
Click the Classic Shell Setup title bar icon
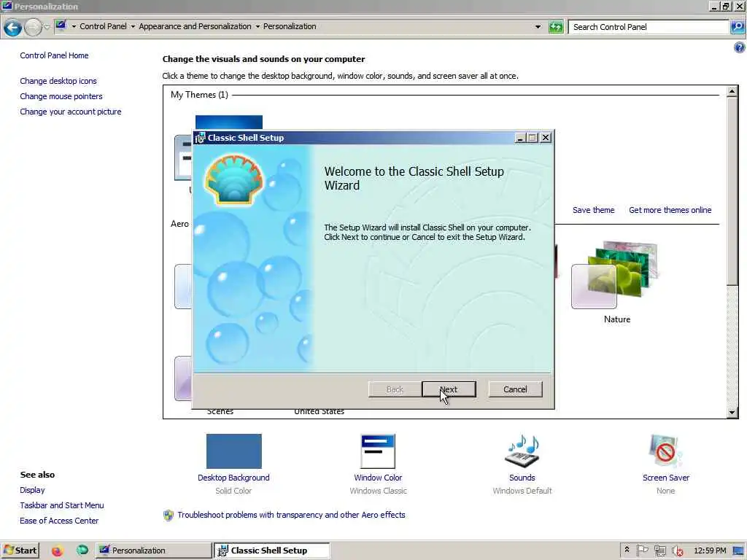(x=200, y=138)
